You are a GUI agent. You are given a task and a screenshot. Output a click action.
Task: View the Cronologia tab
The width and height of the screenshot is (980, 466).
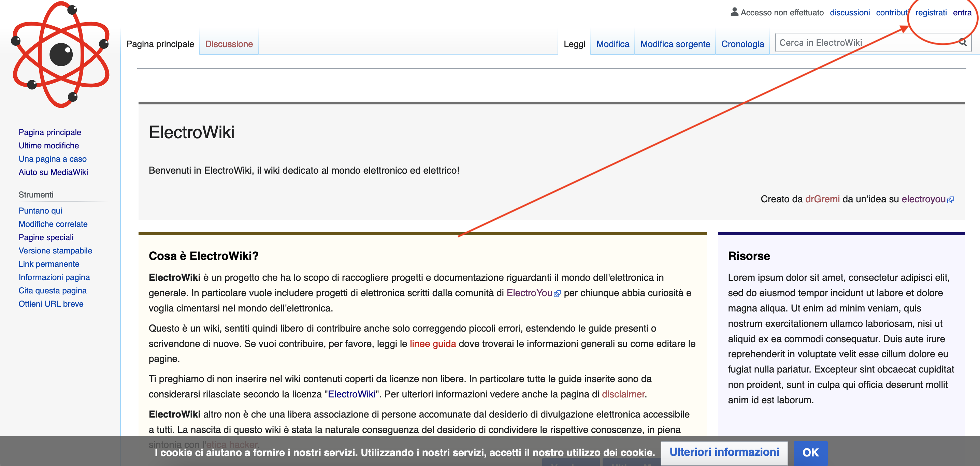742,44
